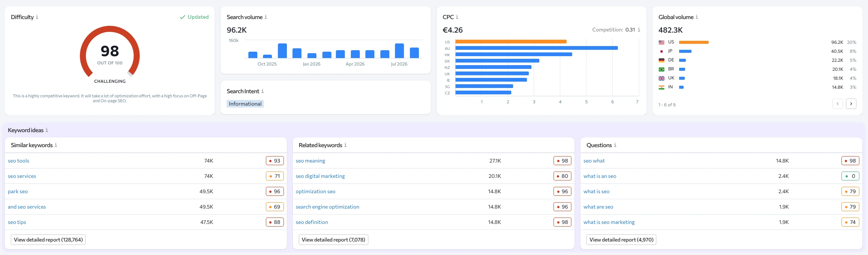The width and height of the screenshot is (868, 255).
Task: Click difficulty badge 93 for seo tools
Action: (x=275, y=161)
